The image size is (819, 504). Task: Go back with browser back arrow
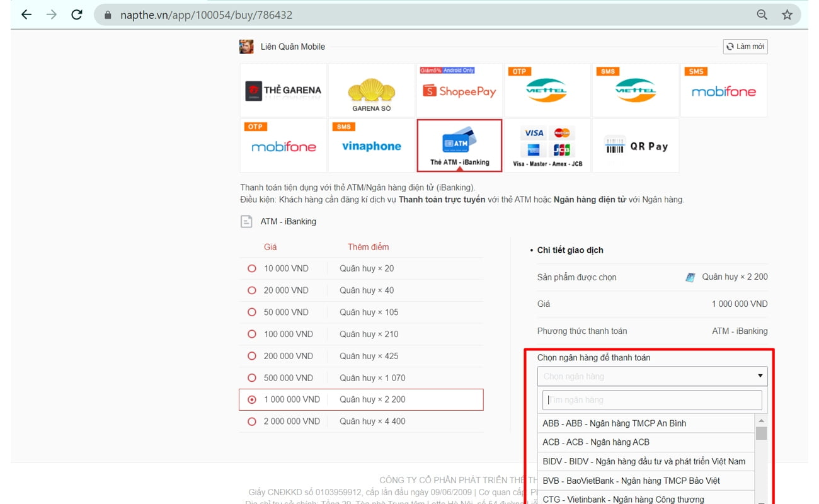click(26, 14)
